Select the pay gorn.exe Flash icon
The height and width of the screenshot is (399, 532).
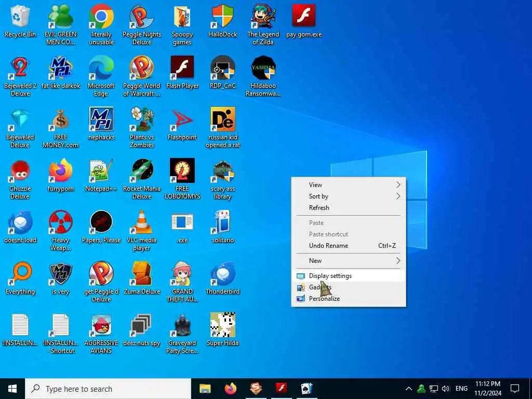click(303, 21)
